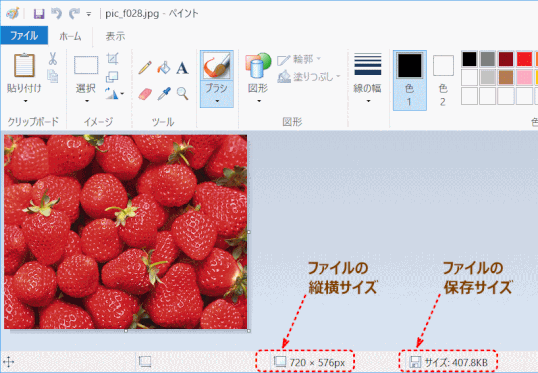Click the selection size icon in the status bar
The image size is (538, 373).
coord(144,361)
